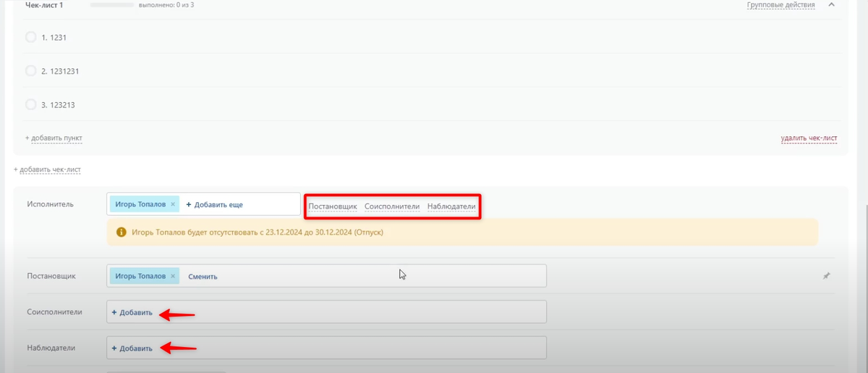
Task: Click the Соисполнители row label
Action: coord(54,311)
